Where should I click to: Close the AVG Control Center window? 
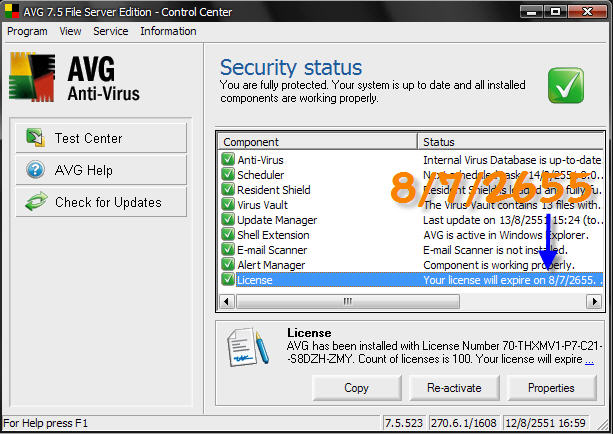coord(587,12)
